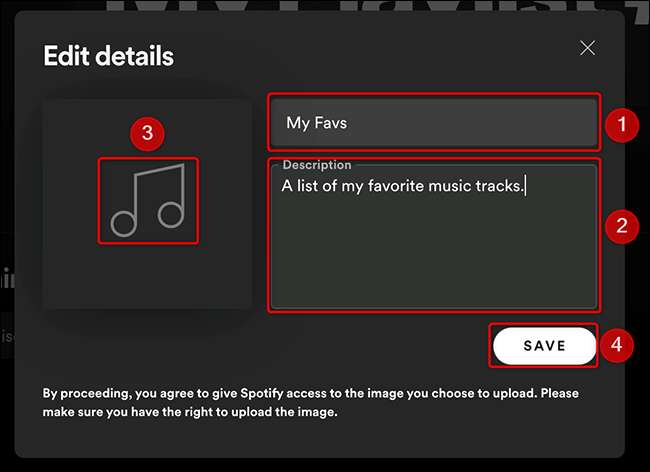Click the 'Description' field label

(x=317, y=165)
